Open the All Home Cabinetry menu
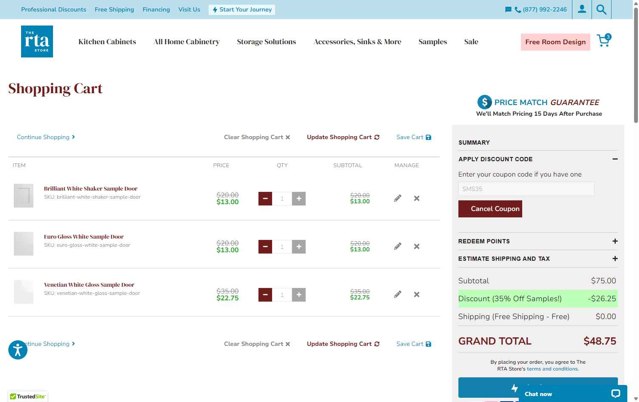 187,42
